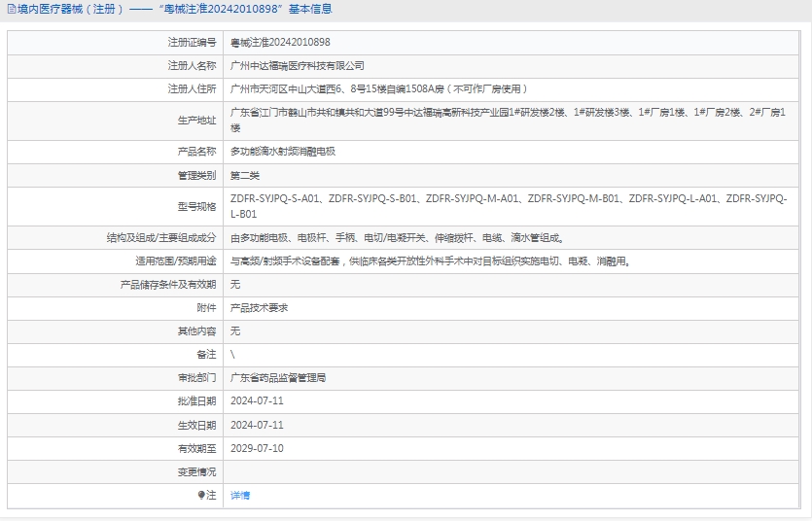Click registrant name 广州中达福瑞医疗科技有限公司
This screenshot has width=812, height=521.
(298, 66)
